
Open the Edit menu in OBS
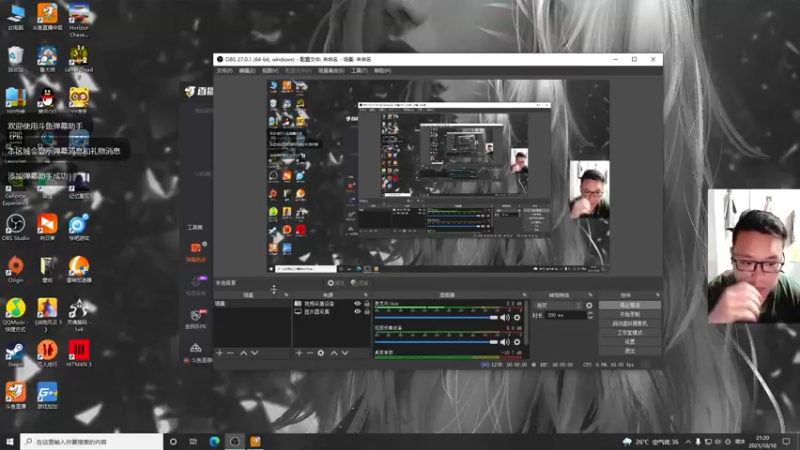click(247, 71)
